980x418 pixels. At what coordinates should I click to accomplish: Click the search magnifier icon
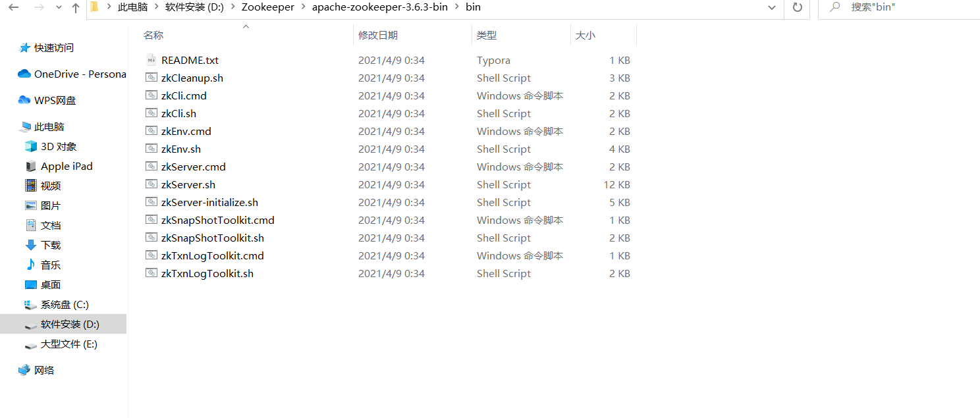point(835,7)
